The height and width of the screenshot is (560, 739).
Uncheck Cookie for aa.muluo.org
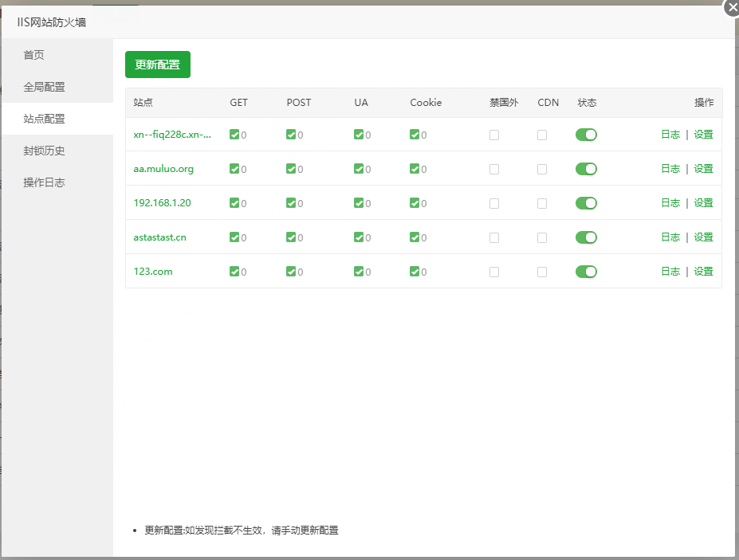point(415,169)
